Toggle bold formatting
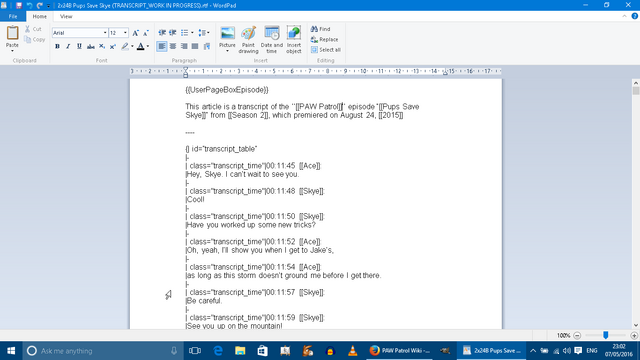This screenshot has height=360, width=640. [57, 47]
